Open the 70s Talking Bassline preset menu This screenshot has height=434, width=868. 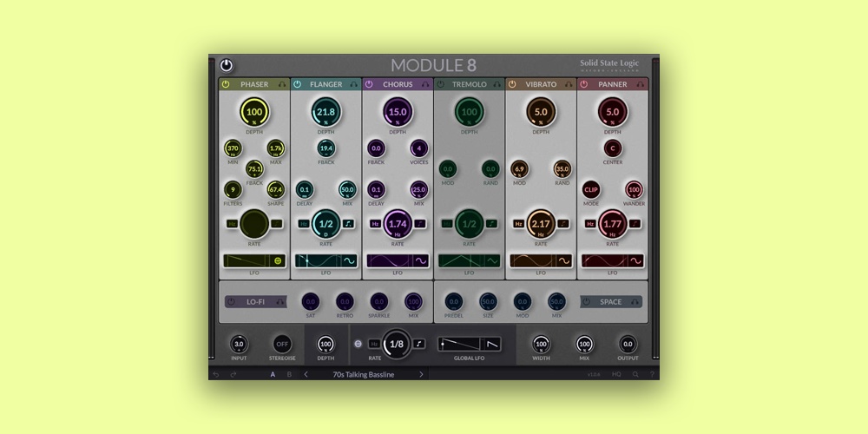click(x=363, y=375)
